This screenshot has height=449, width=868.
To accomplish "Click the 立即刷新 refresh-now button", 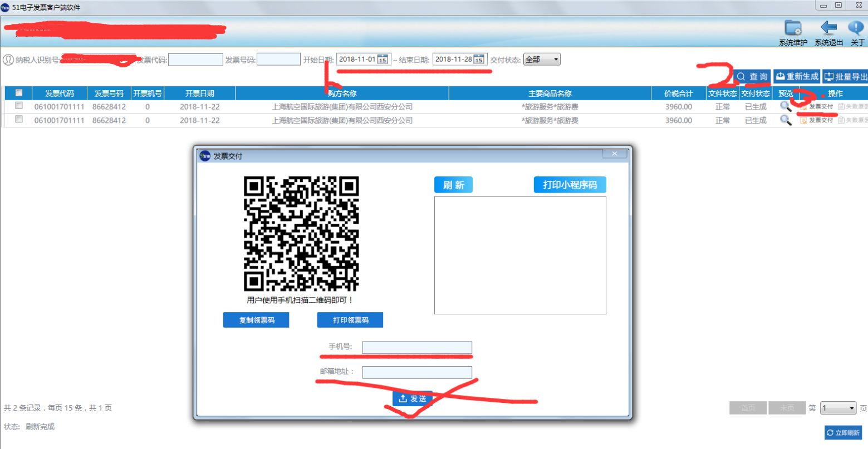I will point(843,432).
